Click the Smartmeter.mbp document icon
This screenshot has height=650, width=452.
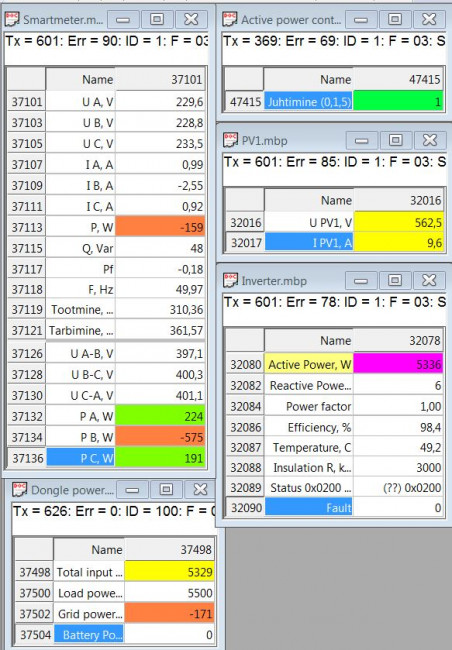[12, 19]
